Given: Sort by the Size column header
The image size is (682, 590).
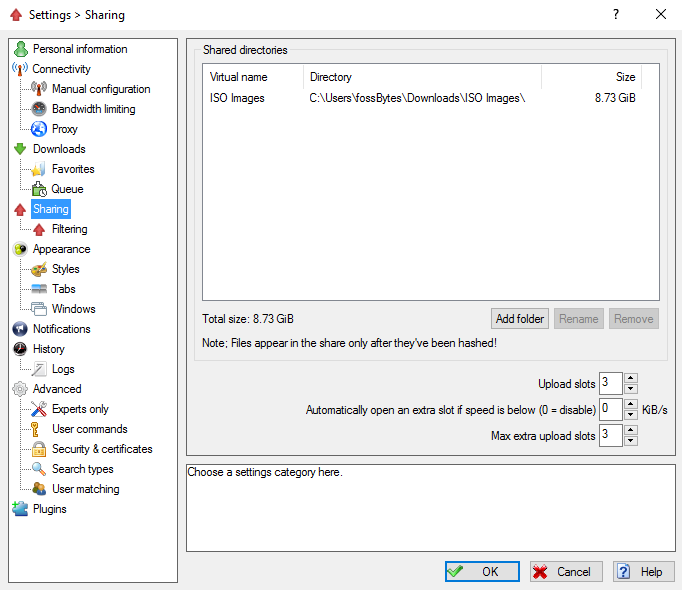Looking at the screenshot, I should 592,77.
